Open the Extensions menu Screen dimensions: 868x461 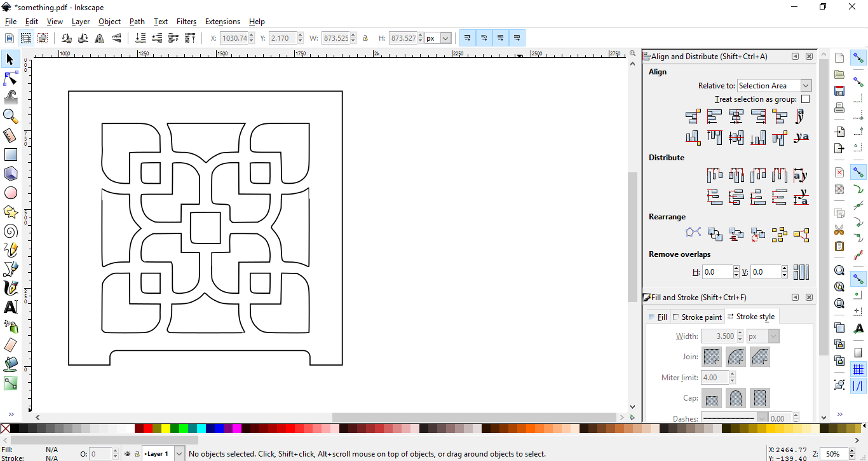[222, 22]
